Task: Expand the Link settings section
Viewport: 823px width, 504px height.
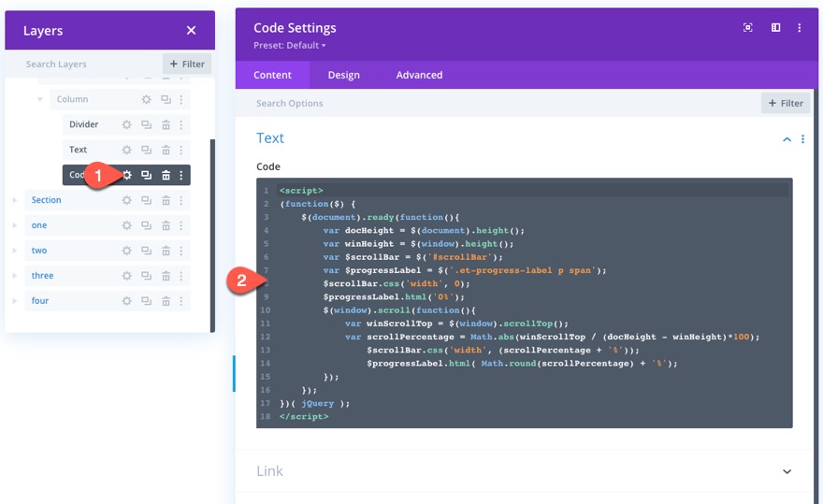Action: click(787, 471)
